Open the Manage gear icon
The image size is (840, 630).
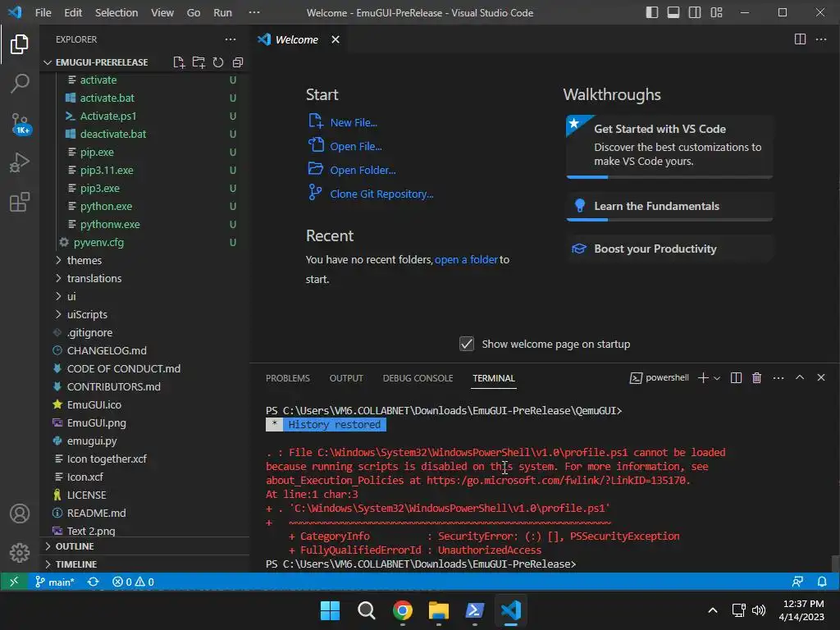tap(20, 552)
